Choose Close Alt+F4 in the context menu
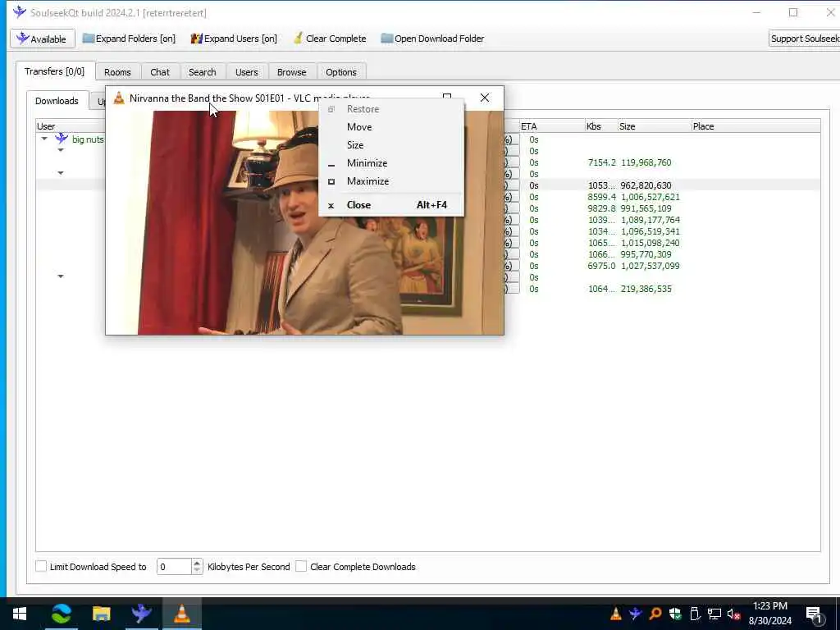The height and width of the screenshot is (630, 840). (391, 204)
